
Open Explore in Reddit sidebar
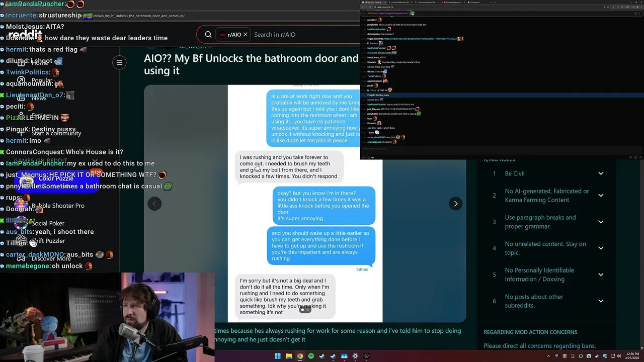coord(35,116)
